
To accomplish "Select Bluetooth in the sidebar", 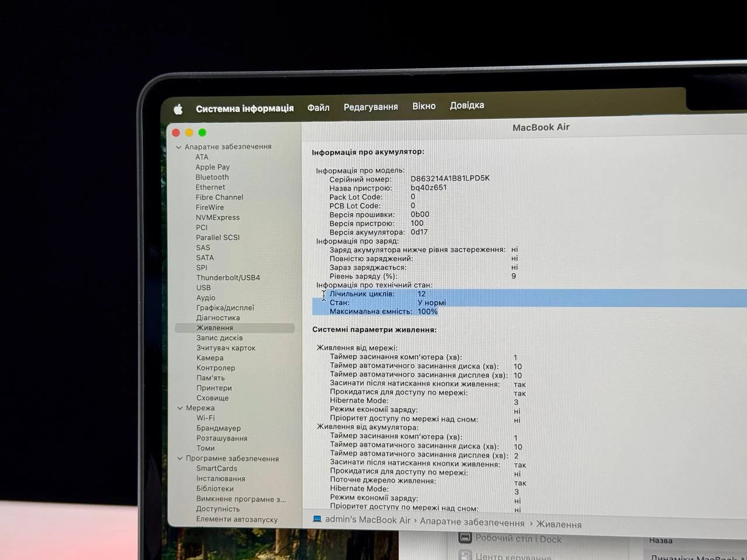I will 212,177.
